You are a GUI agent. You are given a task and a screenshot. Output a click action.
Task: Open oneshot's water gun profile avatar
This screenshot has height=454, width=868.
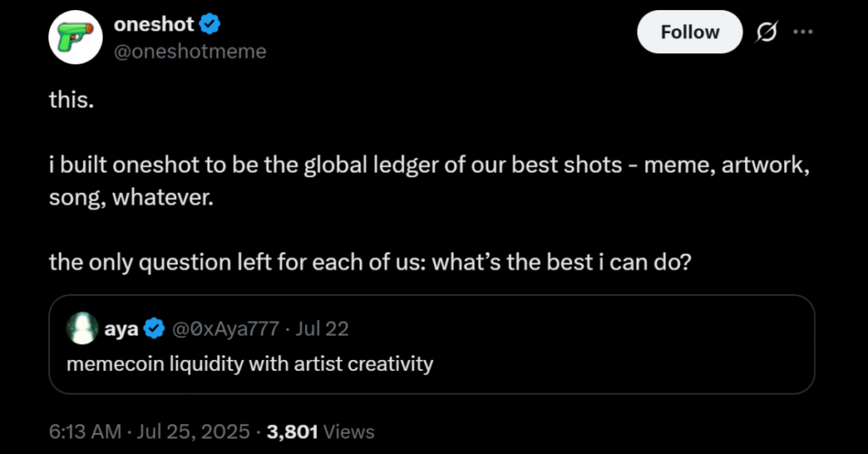point(75,37)
